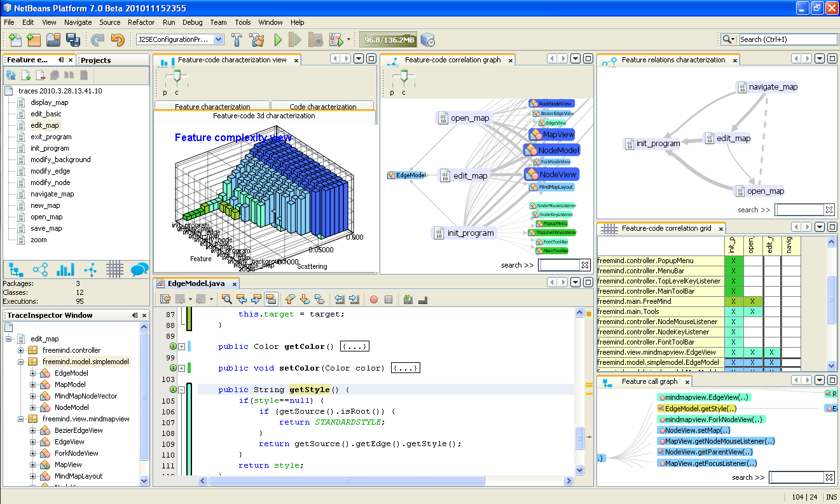Collapse the freemind.view.mindmapview tree node

coord(21,419)
